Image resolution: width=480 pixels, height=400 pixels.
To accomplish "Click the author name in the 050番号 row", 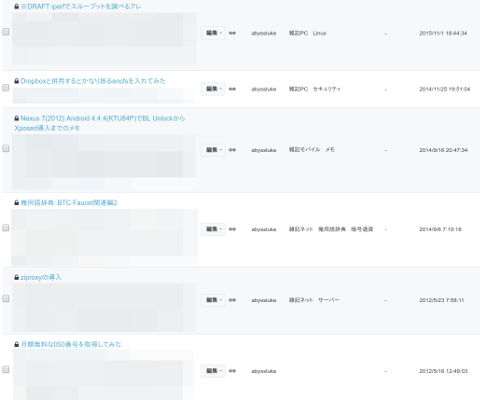I will click(x=264, y=371).
